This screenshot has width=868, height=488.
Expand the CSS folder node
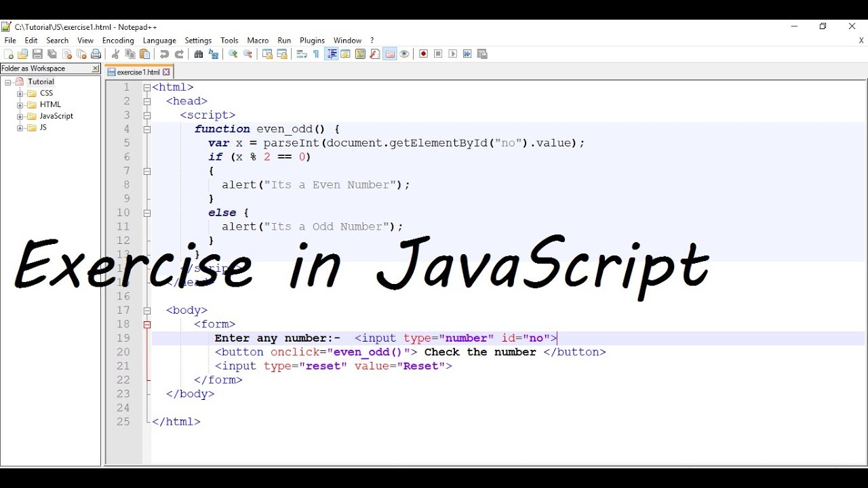(20, 94)
